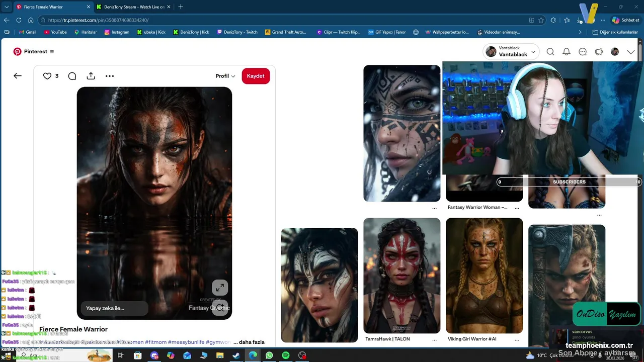Open the Pinterest hamburger menu
The height and width of the screenshot is (362, 644).
tap(52, 51)
